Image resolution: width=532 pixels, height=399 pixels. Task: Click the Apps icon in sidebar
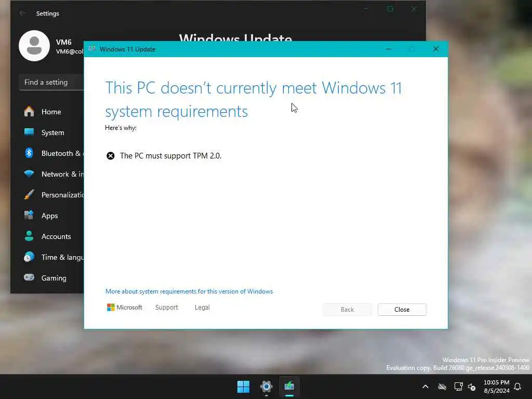click(x=29, y=215)
